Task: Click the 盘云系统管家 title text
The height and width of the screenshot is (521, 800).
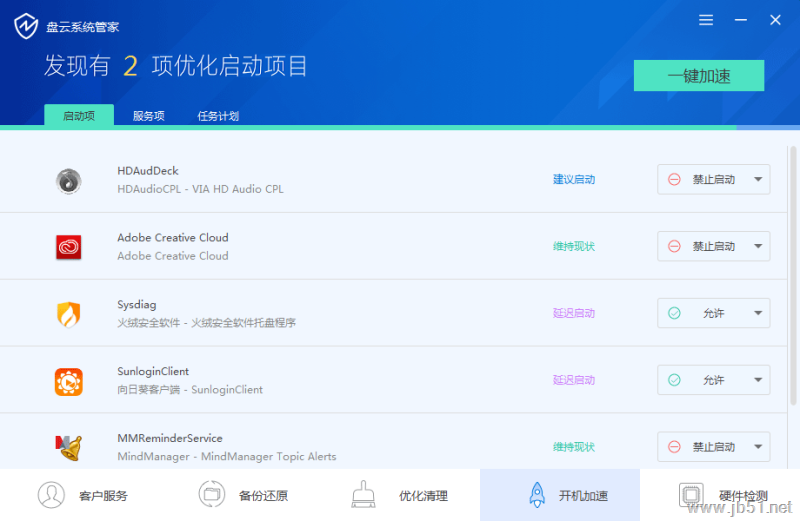Action: coord(83,27)
